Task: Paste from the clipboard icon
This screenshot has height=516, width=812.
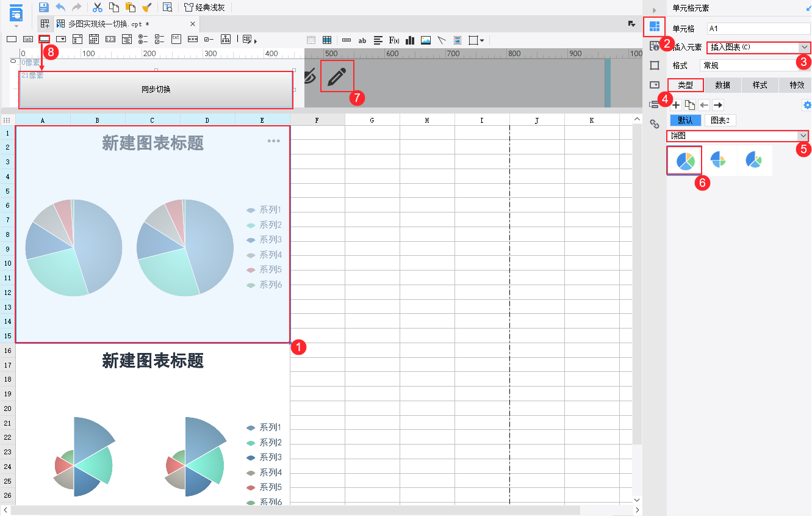Action: coord(130,7)
